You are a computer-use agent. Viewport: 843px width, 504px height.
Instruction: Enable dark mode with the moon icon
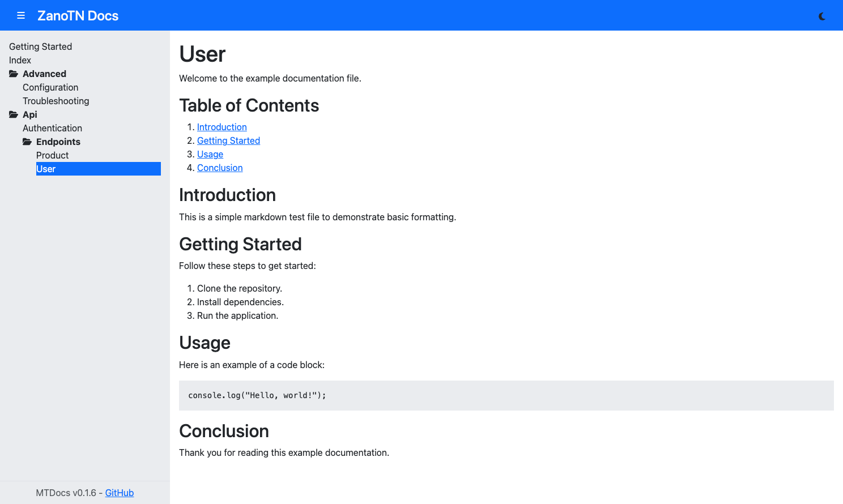pyautogui.click(x=821, y=16)
